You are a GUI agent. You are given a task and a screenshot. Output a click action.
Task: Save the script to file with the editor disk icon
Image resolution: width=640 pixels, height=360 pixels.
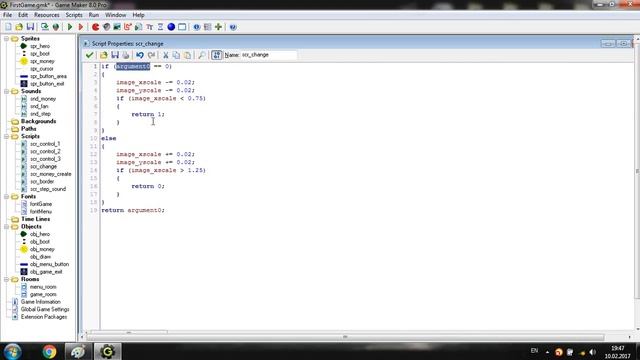point(115,55)
